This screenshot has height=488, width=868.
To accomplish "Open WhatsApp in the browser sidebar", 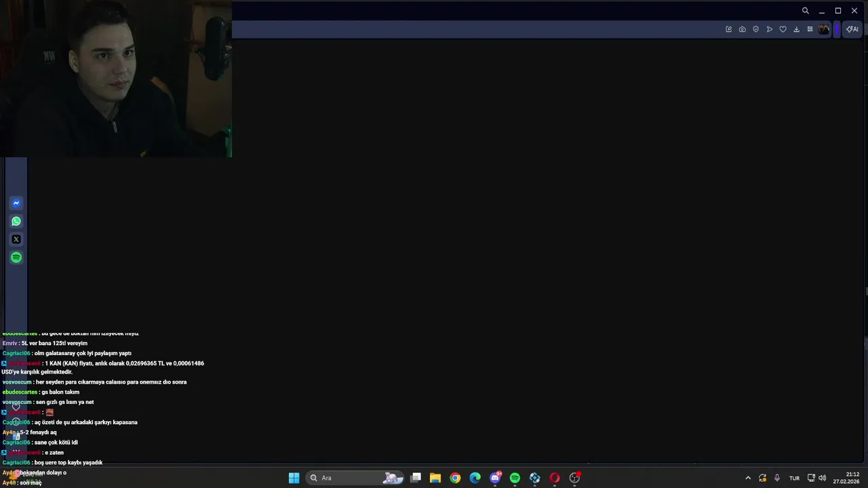I will [16, 221].
